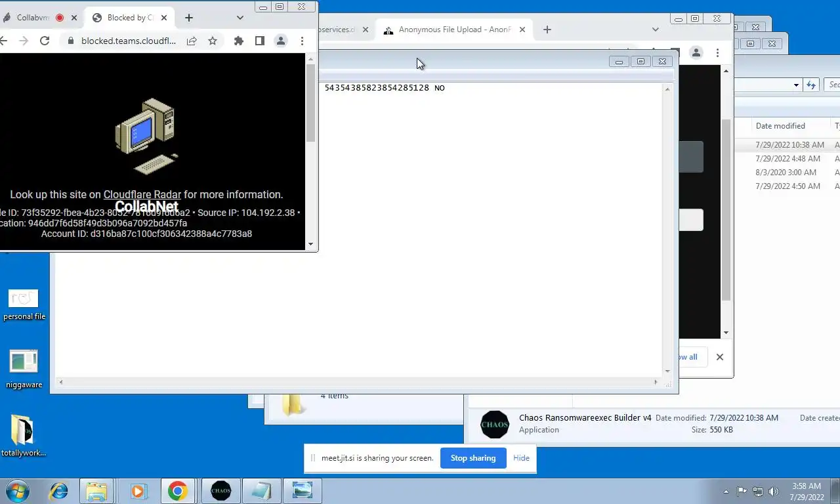Close the Collabvm tab
840x504 pixels.
pyautogui.click(x=74, y=18)
